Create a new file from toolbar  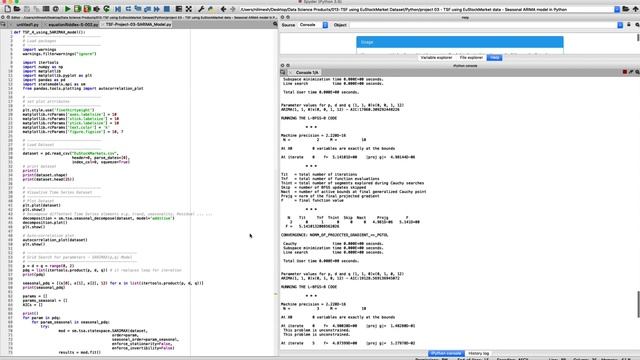tap(7, 9)
